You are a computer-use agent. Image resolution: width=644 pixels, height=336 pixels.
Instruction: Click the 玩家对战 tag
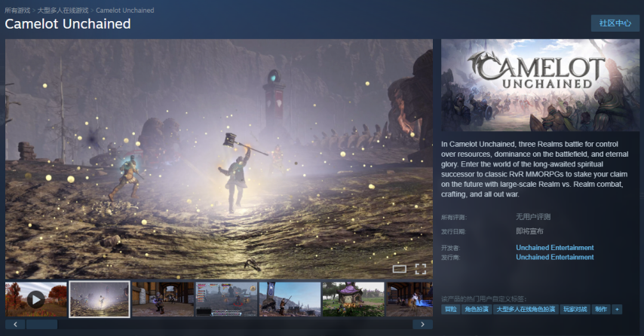[x=575, y=310]
